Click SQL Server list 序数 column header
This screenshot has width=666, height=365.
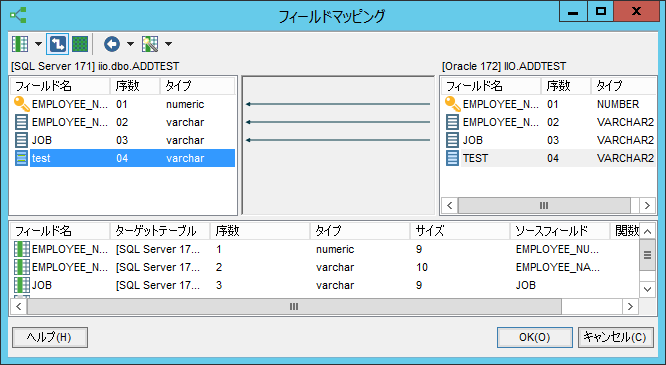coord(135,86)
